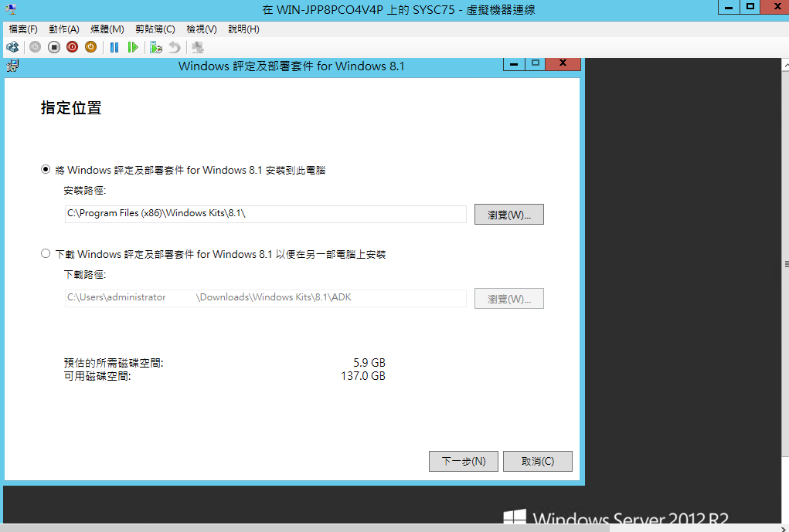Close the ADK setup window

[x=563, y=64]
